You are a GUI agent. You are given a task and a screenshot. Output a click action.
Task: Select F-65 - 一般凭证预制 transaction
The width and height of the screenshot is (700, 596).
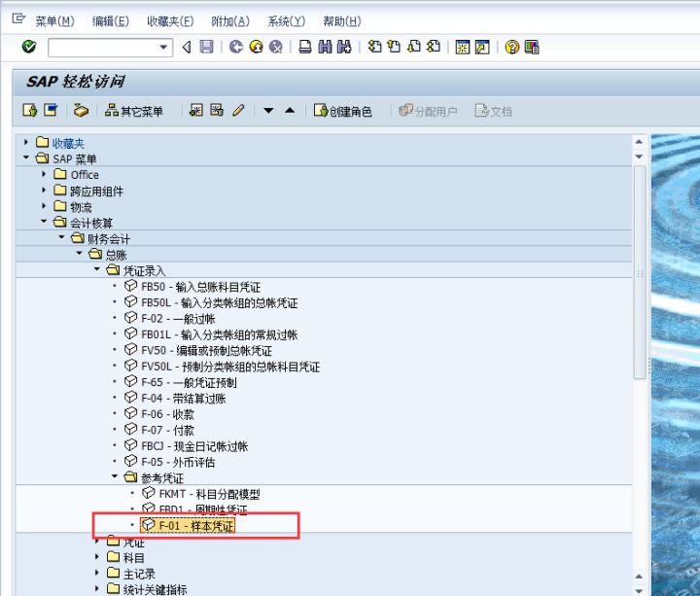189,382
